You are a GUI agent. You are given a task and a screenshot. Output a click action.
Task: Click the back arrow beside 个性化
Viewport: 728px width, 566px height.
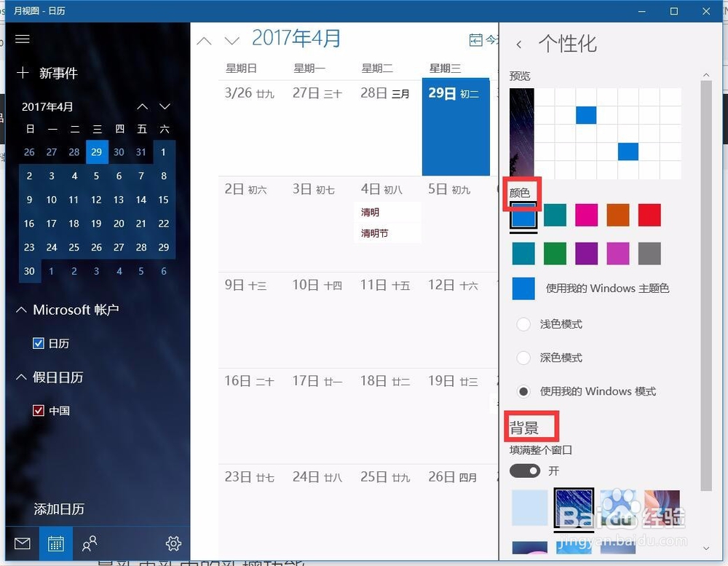tap(519, 44)
